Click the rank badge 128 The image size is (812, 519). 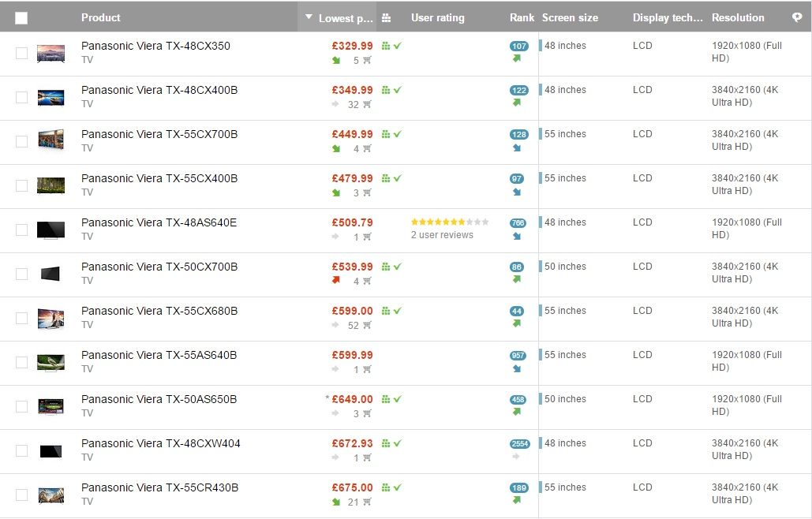518,135
